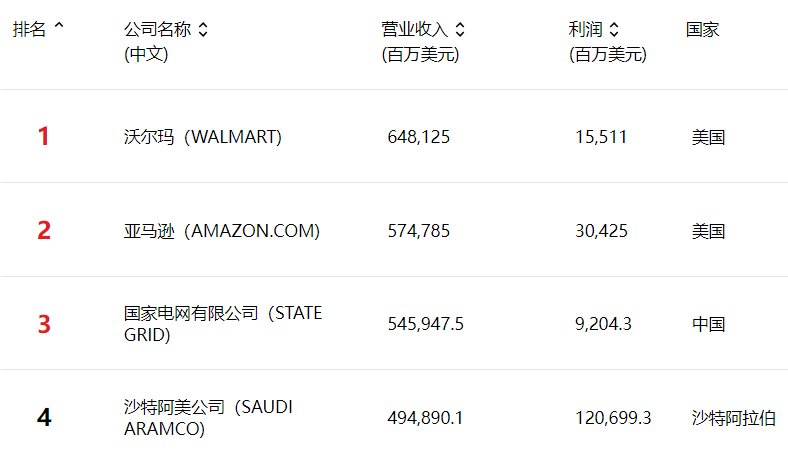The image size is (788, 462).
Task: Select the red rank number 2
Action: [44, 231]
